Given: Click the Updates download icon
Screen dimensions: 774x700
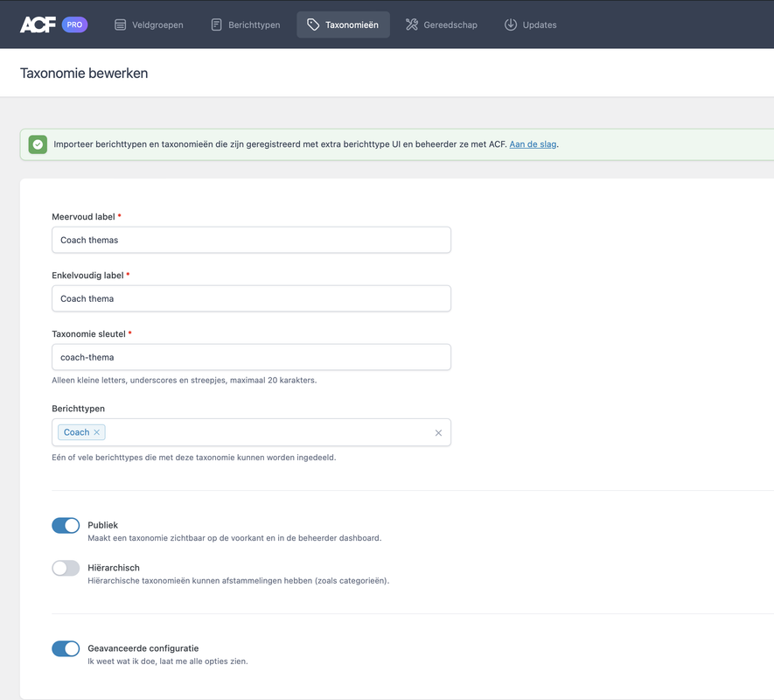Looking at the screenshot, I should (511, 24).
